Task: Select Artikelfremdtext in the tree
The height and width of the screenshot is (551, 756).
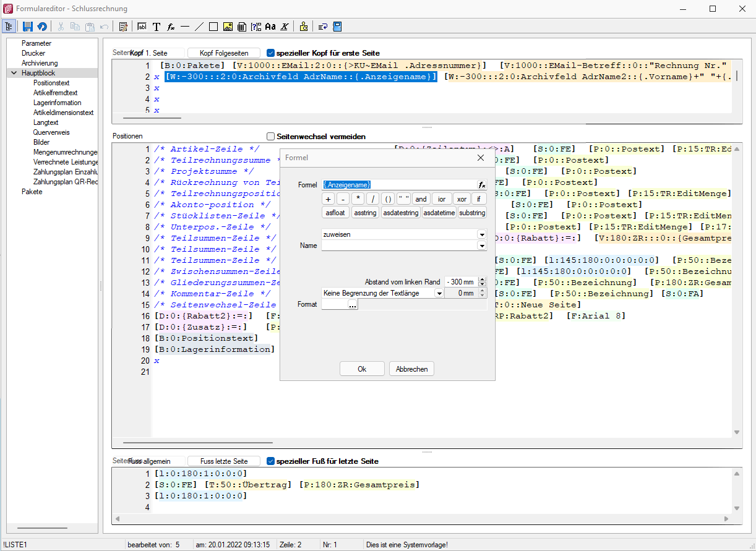Action: coord(55,93)
